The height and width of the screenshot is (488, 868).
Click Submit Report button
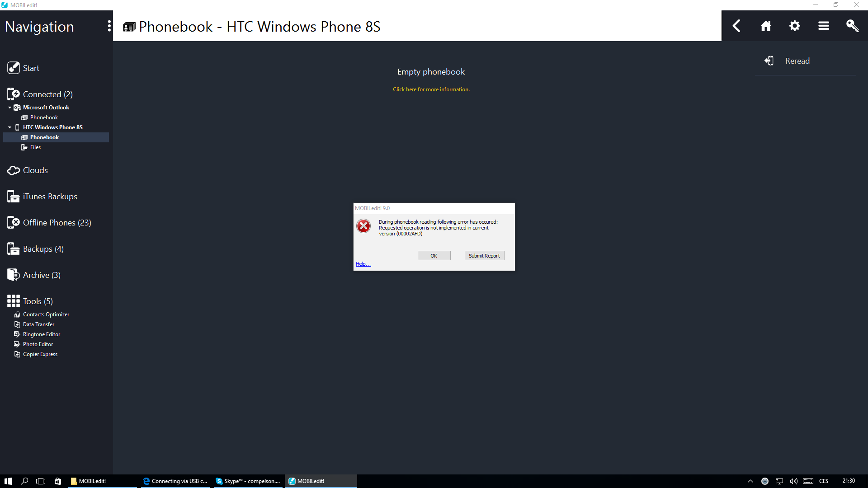click(484, 256)
